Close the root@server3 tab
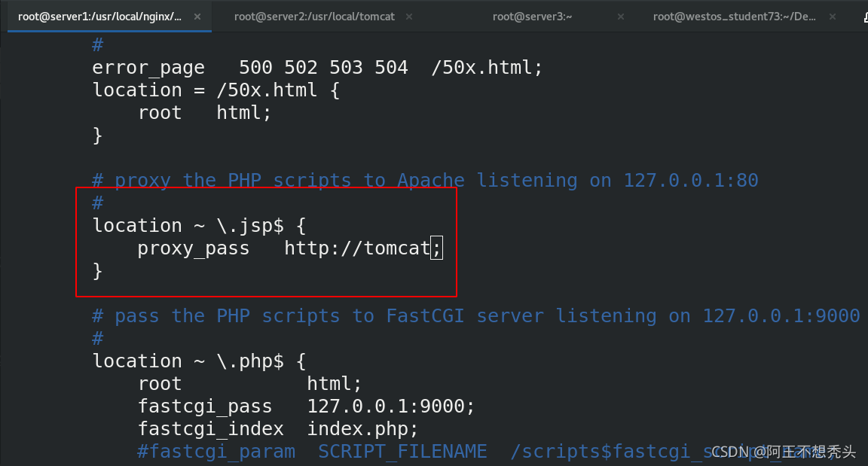This screenshot has height=466, width=868. (x=621, y=17)
